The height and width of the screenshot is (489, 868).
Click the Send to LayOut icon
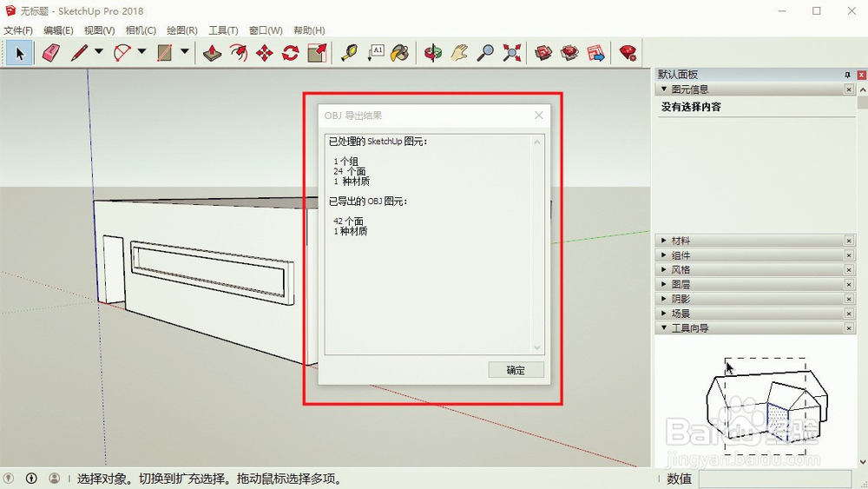click(596, 53)
